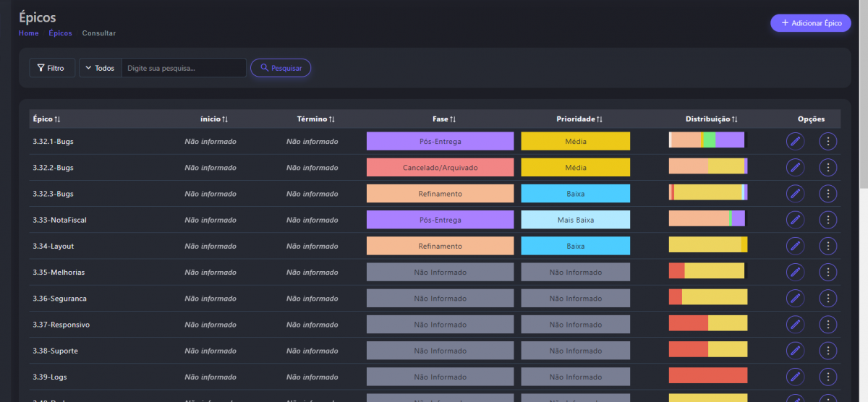The width and height of the screenshot is (868, 402).
Task: Expand the Todos search scope dropdown
Action: click(100, 68)
